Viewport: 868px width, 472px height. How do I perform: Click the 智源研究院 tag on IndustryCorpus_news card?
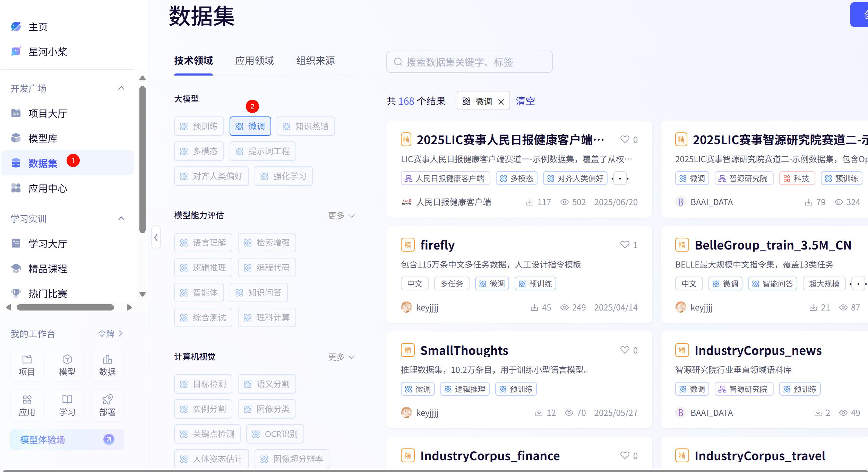pos(744,389)
